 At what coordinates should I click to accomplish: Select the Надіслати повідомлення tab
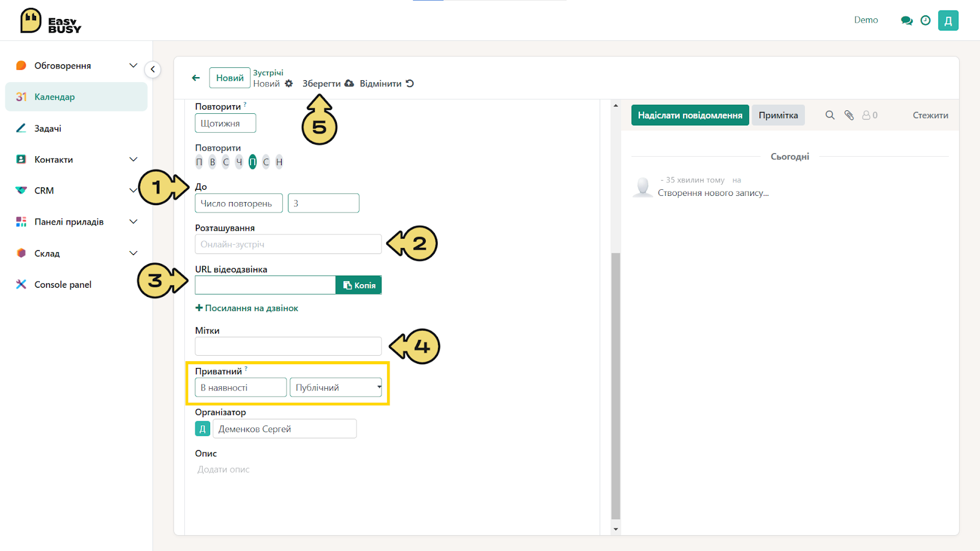(x=690, y=115)
